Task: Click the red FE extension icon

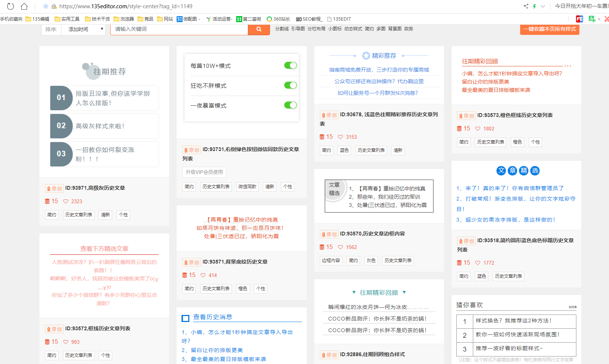Action: coord(579,19)
